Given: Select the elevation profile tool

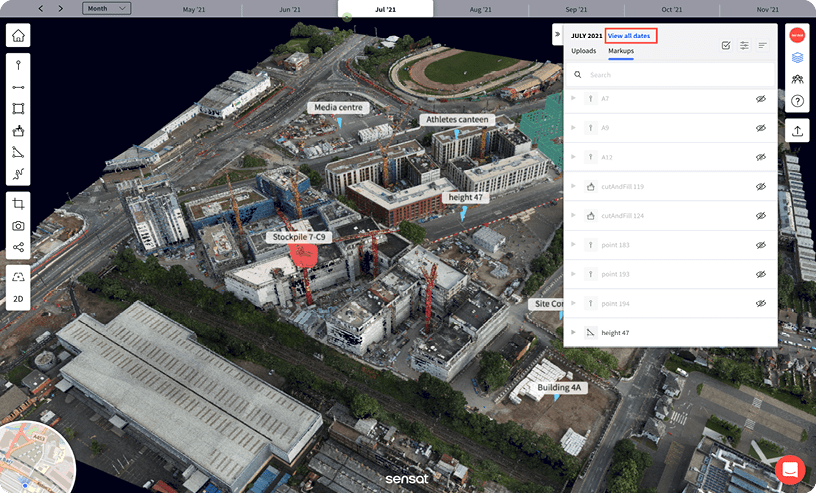Looking at the screenshot, I should (18, 173).
